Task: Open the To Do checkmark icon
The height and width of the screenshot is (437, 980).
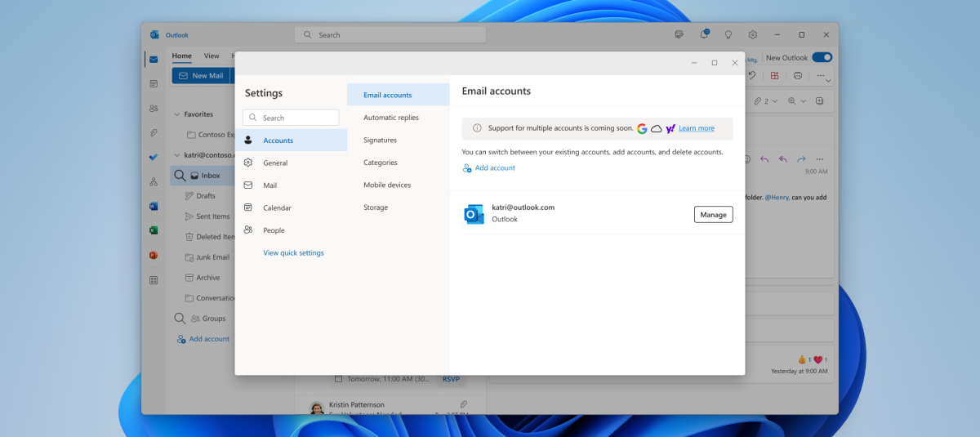Action: tap(154, 157)
